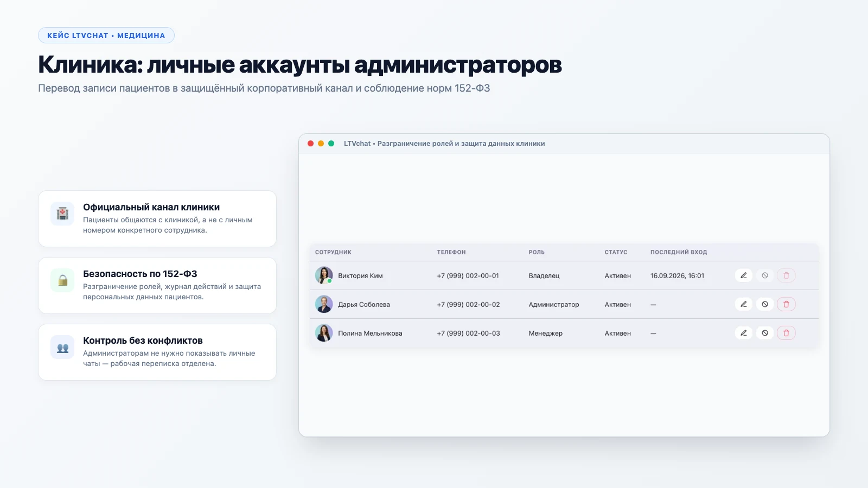Click the Менеджер role cell
The width and height of the screenshot is (868, 488).
point(546,333)
